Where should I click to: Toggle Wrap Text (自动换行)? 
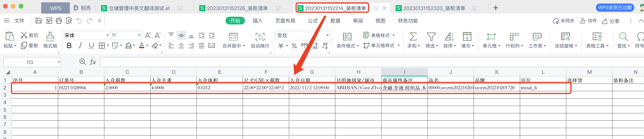[260, 40]
